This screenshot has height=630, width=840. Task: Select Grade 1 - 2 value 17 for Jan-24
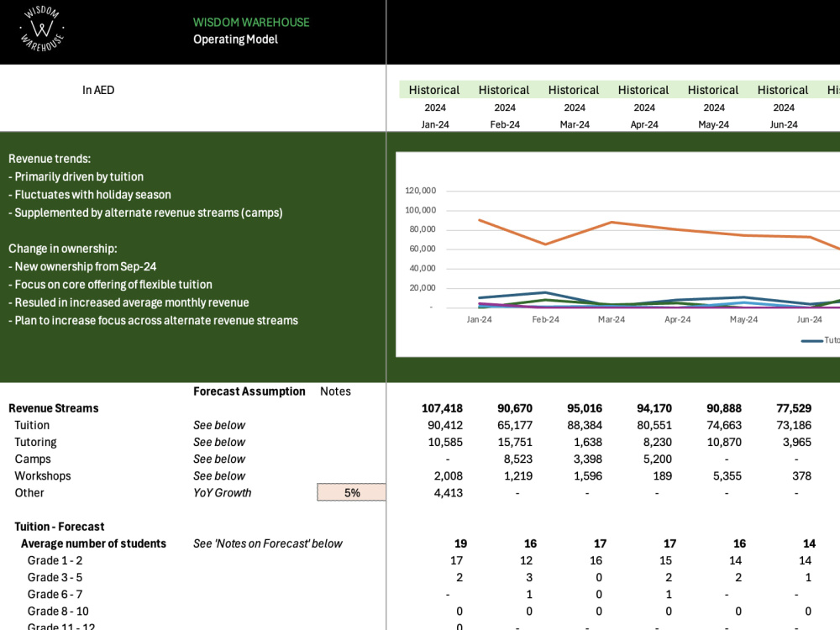pos(456,560)
